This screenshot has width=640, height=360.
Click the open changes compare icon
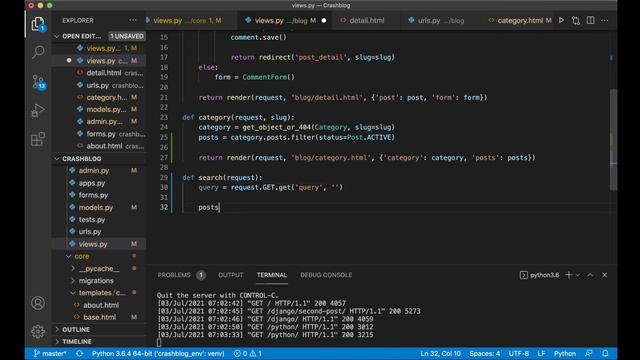pos(576,20)
